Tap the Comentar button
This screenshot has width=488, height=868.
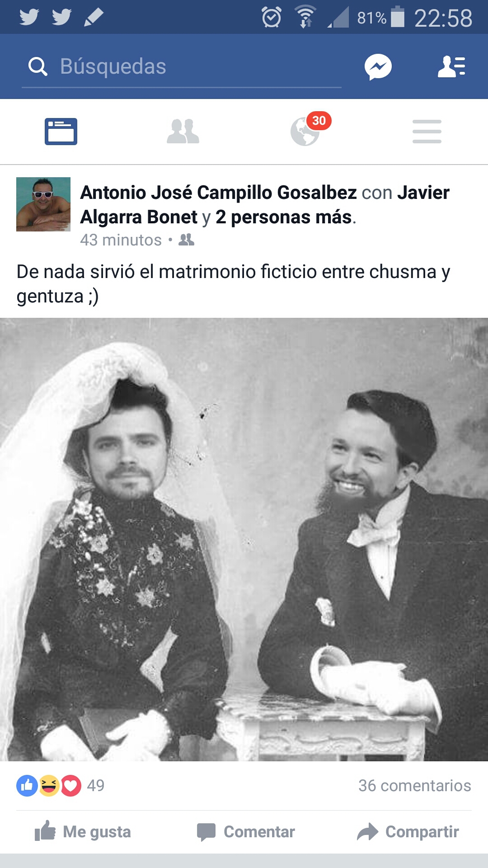246,832
